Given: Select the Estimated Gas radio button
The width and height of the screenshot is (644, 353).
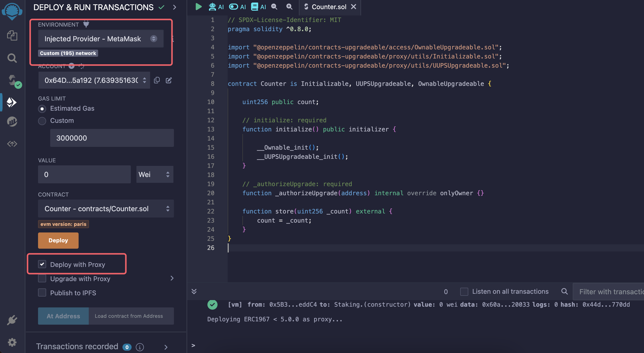Looking at the screenshot, I should point(42,109).
